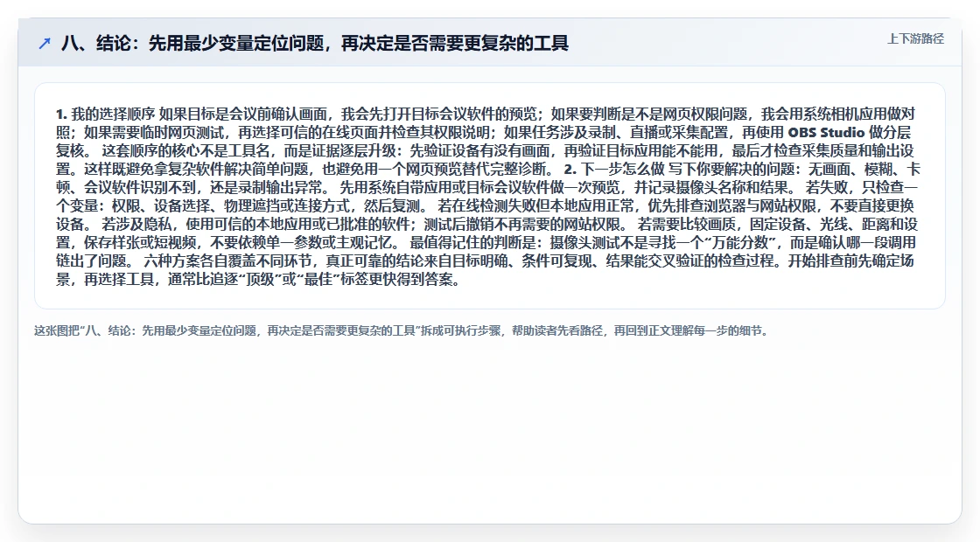Image resolution: width=980 pixels, height=542 pixels.
Task: Click the 上下游路径 label
Action: tap(915, 38)
